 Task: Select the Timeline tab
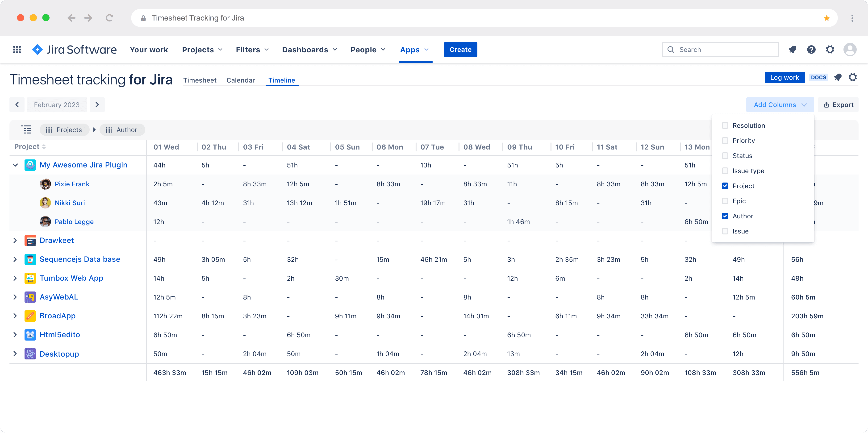(x=282, y=80)
